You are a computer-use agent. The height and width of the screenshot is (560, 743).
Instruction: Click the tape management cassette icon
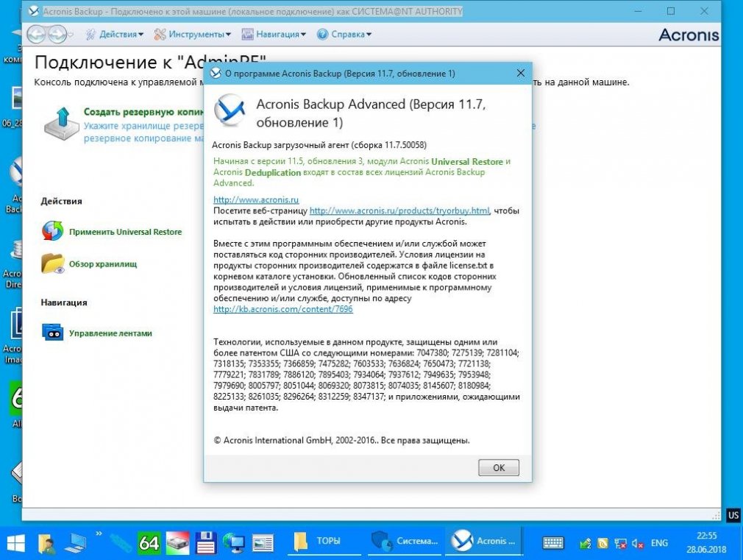coord(52,333)
